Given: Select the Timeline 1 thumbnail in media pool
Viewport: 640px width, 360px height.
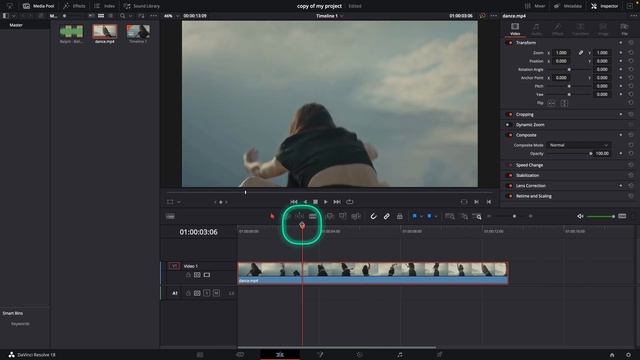Looking at the screenshot, I should [138, 31].
